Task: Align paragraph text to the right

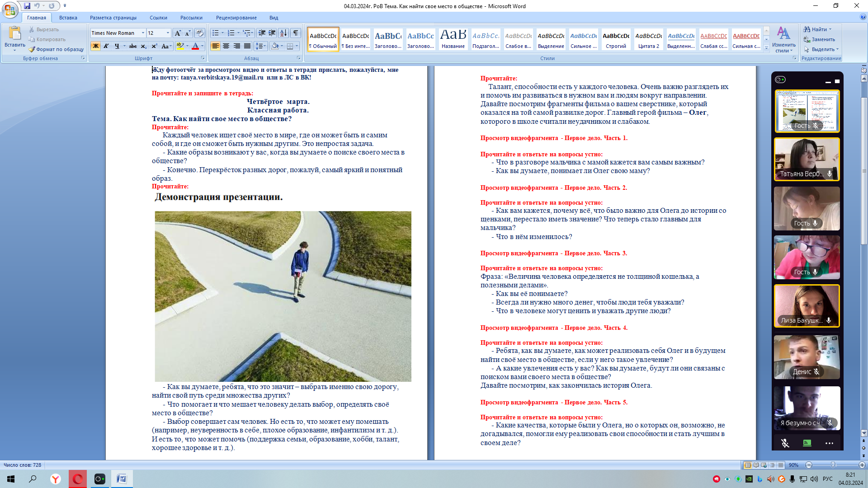Action: [x=236, y=46]
